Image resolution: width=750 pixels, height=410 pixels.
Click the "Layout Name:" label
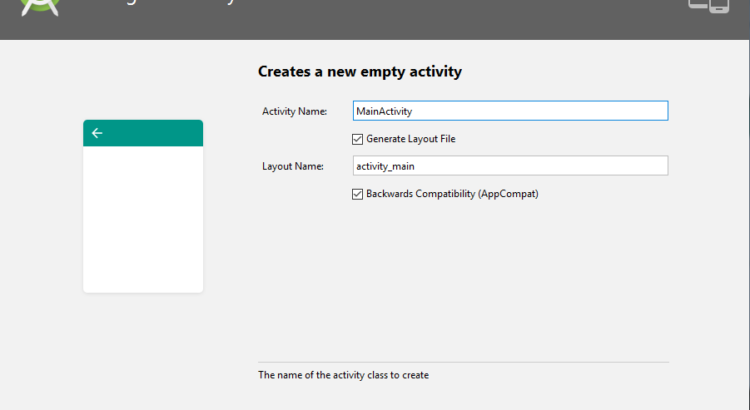click(x=292, y=166)
